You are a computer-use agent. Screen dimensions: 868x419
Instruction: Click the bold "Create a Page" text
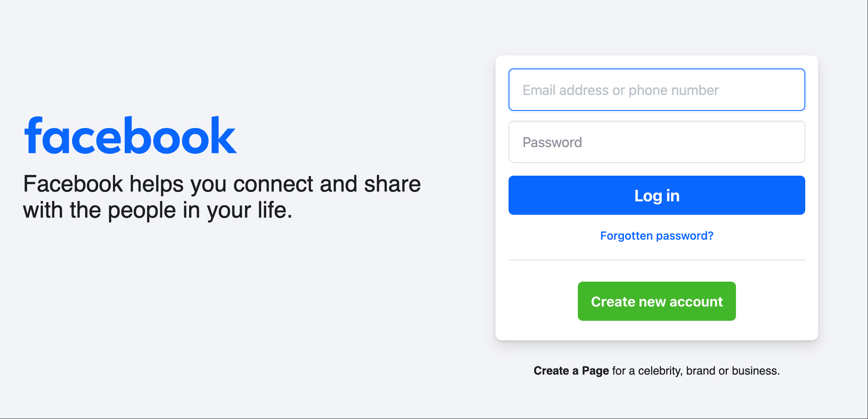571,370
